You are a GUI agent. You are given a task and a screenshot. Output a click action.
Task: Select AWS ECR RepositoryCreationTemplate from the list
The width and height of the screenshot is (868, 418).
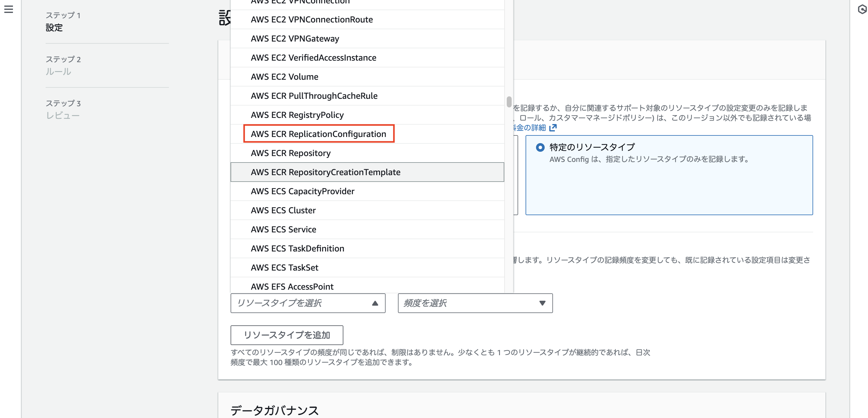pyautogui.click(x=325, y=172)
